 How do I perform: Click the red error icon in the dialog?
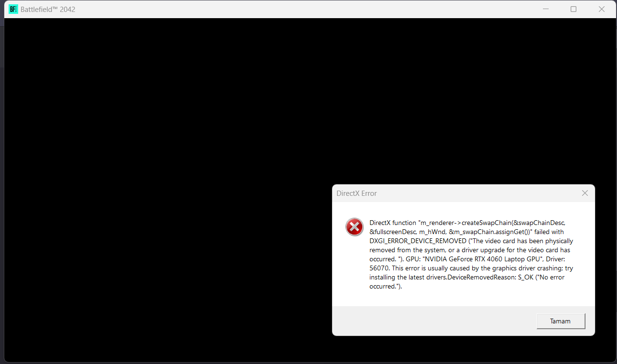[355, 227]
